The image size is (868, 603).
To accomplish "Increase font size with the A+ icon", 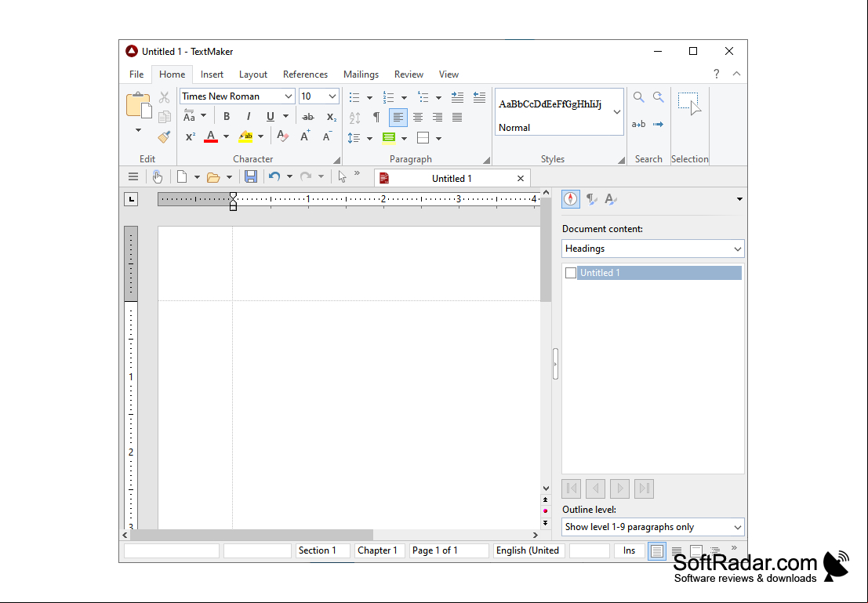I will [x=305, y=136].
